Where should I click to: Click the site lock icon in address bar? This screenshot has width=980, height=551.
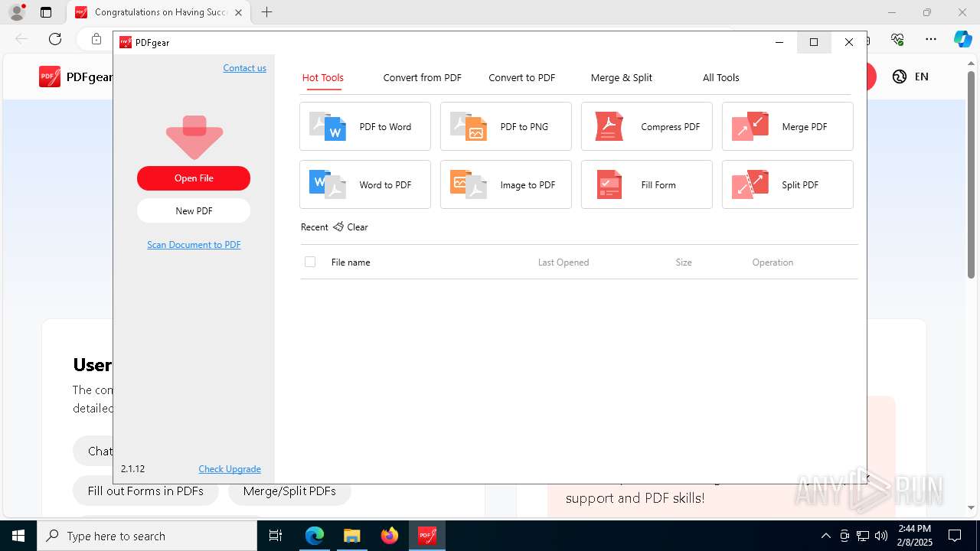(x=96, y=39)
